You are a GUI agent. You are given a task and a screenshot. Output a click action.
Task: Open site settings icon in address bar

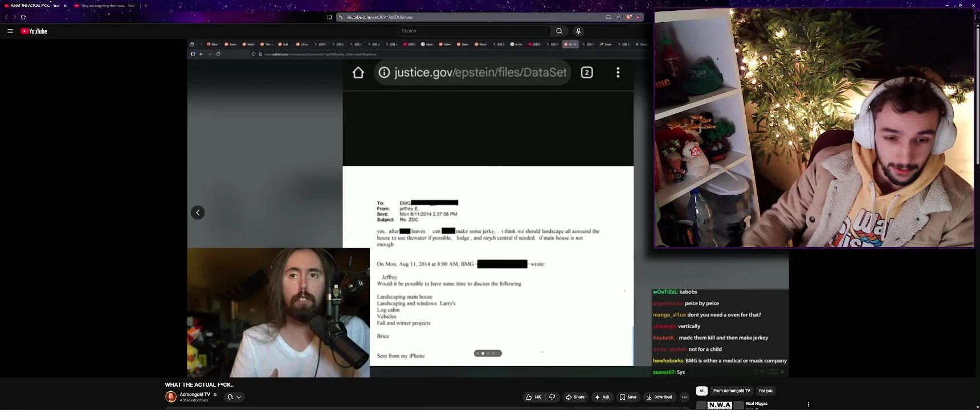(x=341, y=17)
